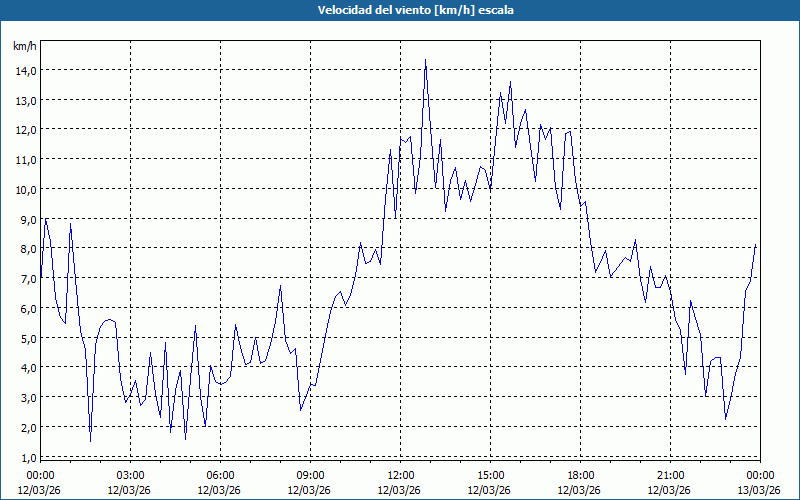This screenshot has height=500, width=800.
Task: Click the km/h unit label
Action: pyautogui.click(x=25, y=46)
